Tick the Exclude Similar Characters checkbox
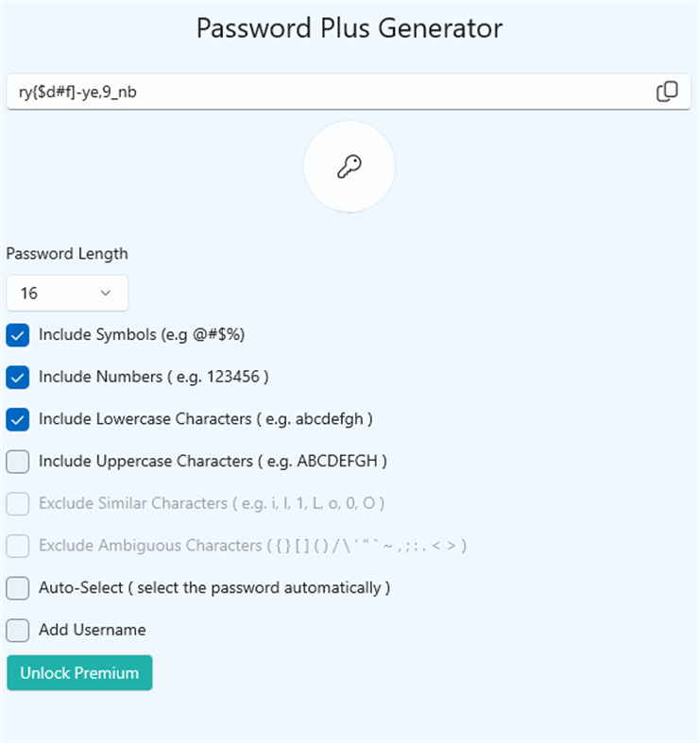 (18, 504)
